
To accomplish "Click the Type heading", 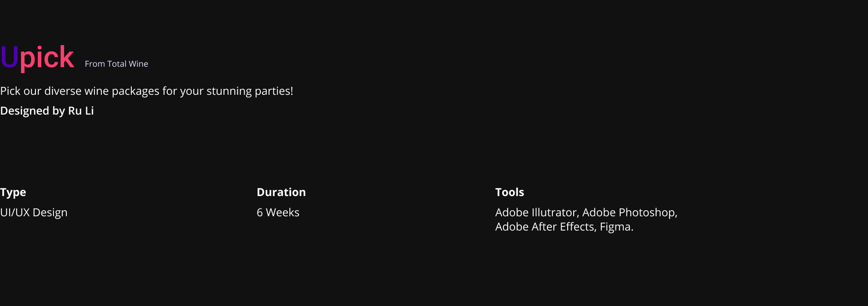I will click(x=13, y=192).
